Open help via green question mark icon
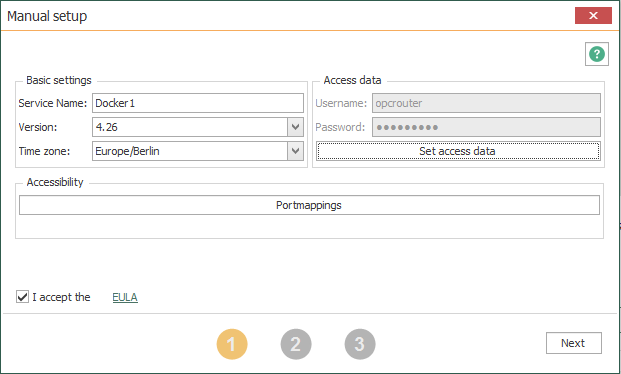 tap(596, 54)
